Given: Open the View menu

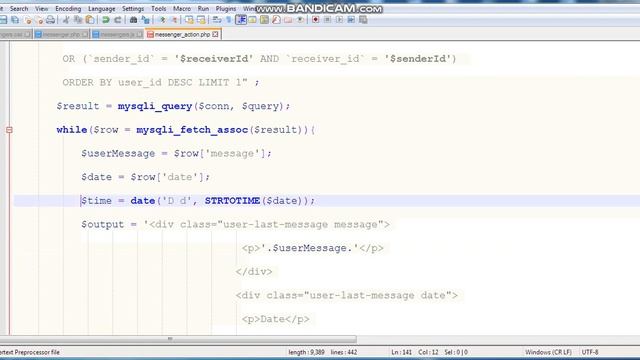Looking at the screenshot, I should pos(41,9).
